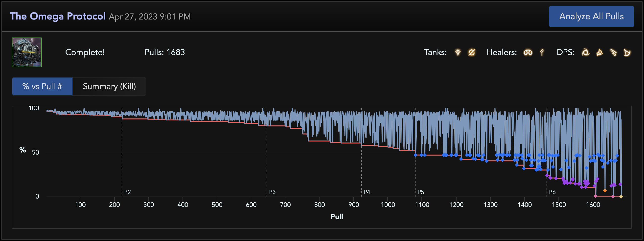Click the 700 x-axis tick label
Screen dimensions: 644x241
(x=285, y=205)
